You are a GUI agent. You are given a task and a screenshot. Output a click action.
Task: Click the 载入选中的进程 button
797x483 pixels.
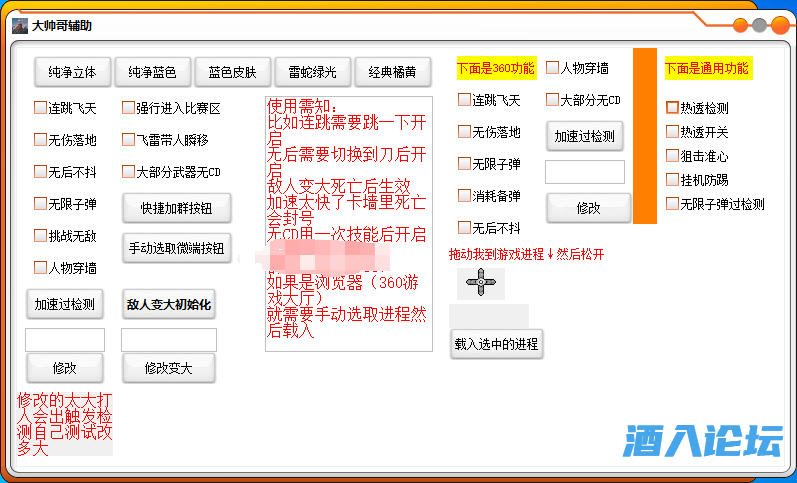(x=497, y=344)
